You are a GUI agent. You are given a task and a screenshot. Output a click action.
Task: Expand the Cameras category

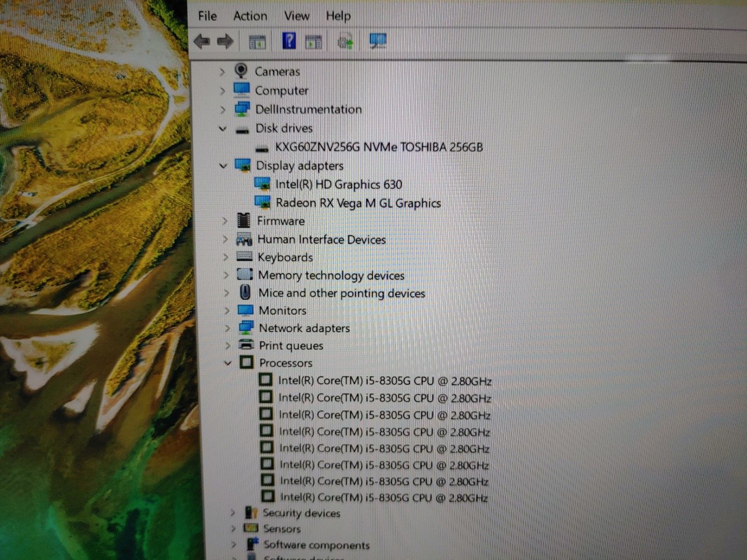(x=222, y=72)
